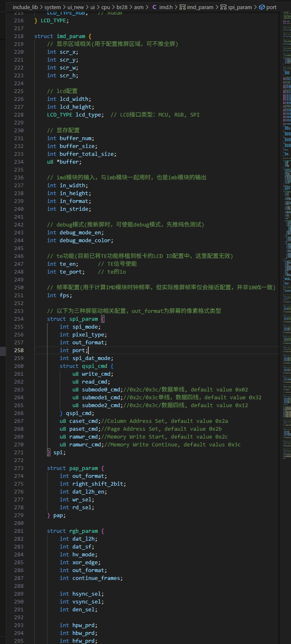291x644 pixels.
Task: Expand the spi_param breadcrumb symbol list
Action: [240, 7]
